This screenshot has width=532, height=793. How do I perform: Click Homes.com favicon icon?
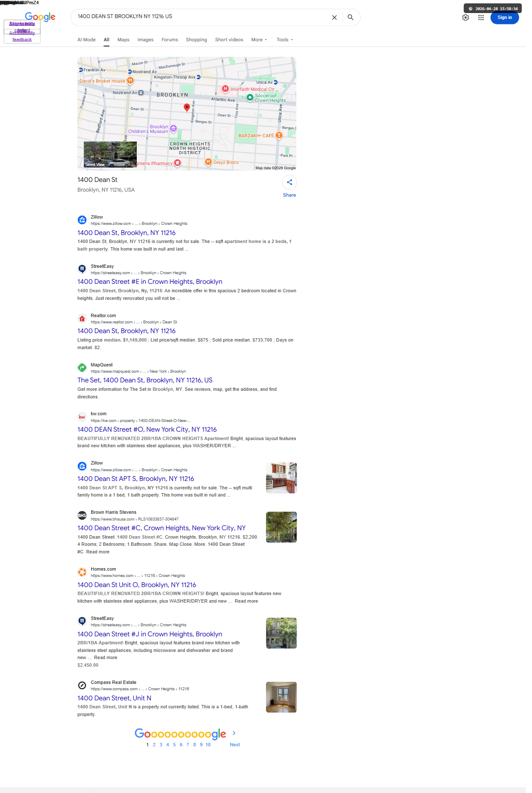coord(82,572)
